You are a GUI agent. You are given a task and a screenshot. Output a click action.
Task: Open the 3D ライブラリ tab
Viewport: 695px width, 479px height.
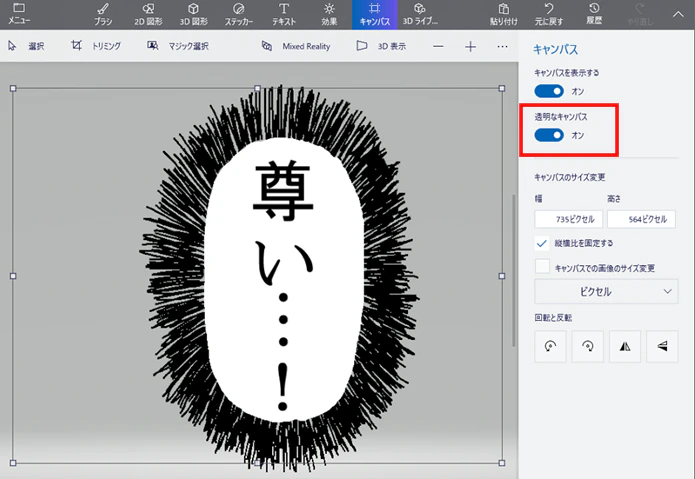click(x=420, y=14)
